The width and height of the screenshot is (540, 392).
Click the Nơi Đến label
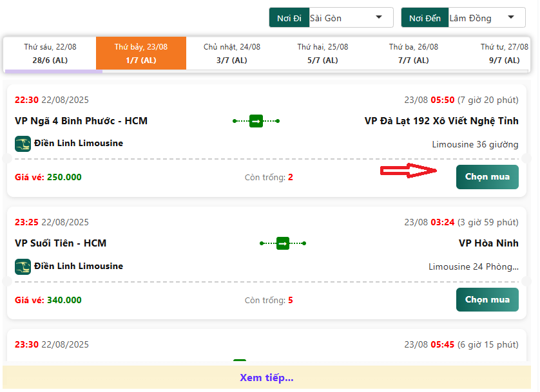point(425,18)
